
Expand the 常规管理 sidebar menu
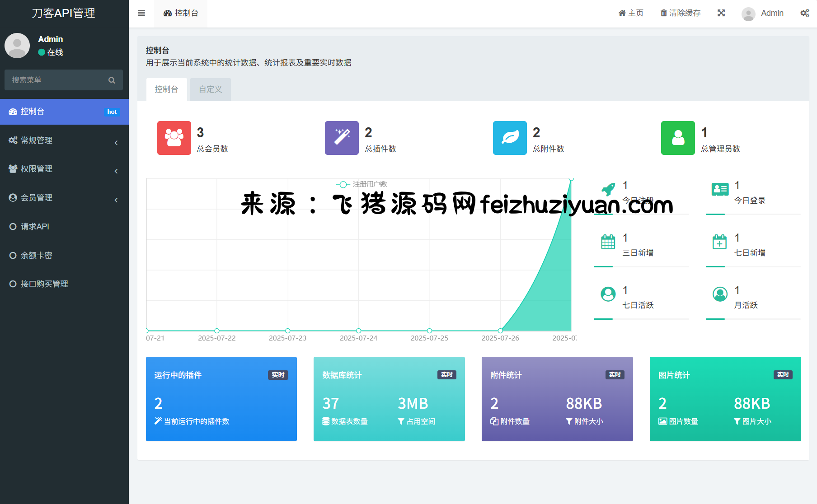coord(64,140)
